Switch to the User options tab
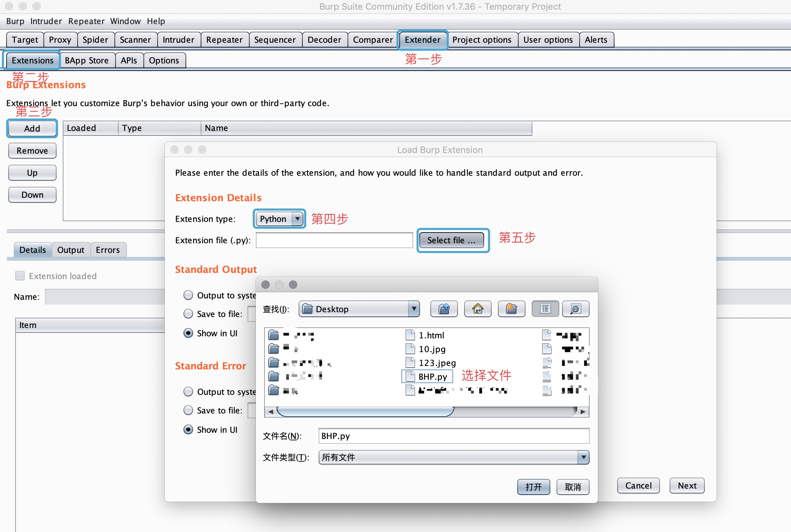The image size is (791, 532). [x=548, y=40]
